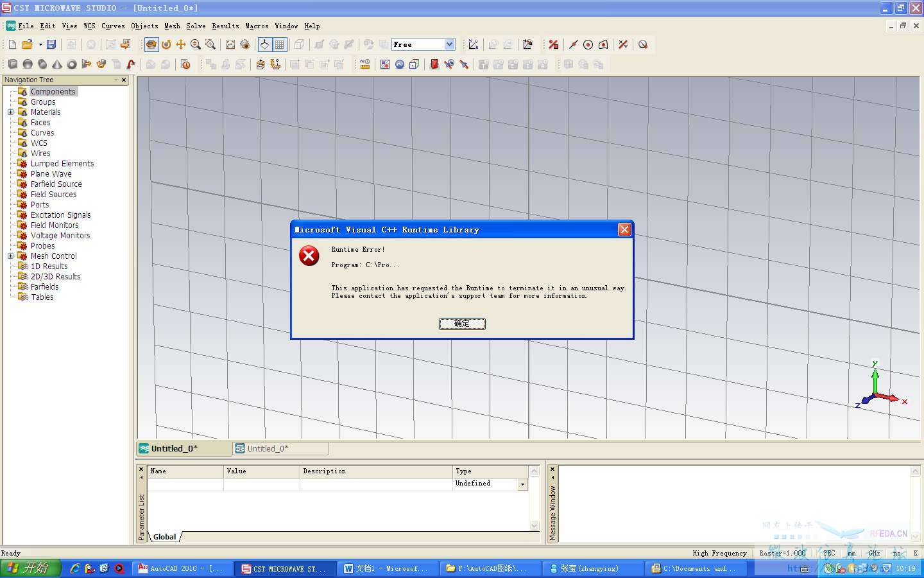Select the orange rotate profile tool
Image resolution: width=924 pixels, height=578 pixels.
click(x=101, y=64)
